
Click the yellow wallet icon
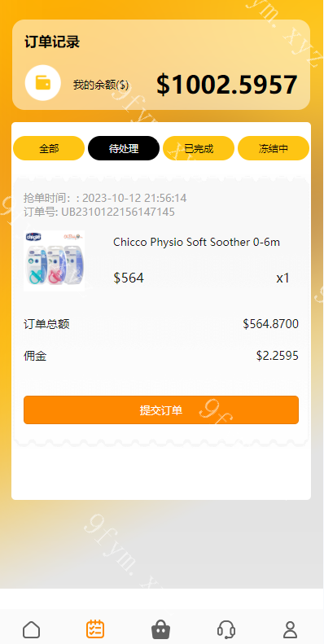[x=43, y=82]
